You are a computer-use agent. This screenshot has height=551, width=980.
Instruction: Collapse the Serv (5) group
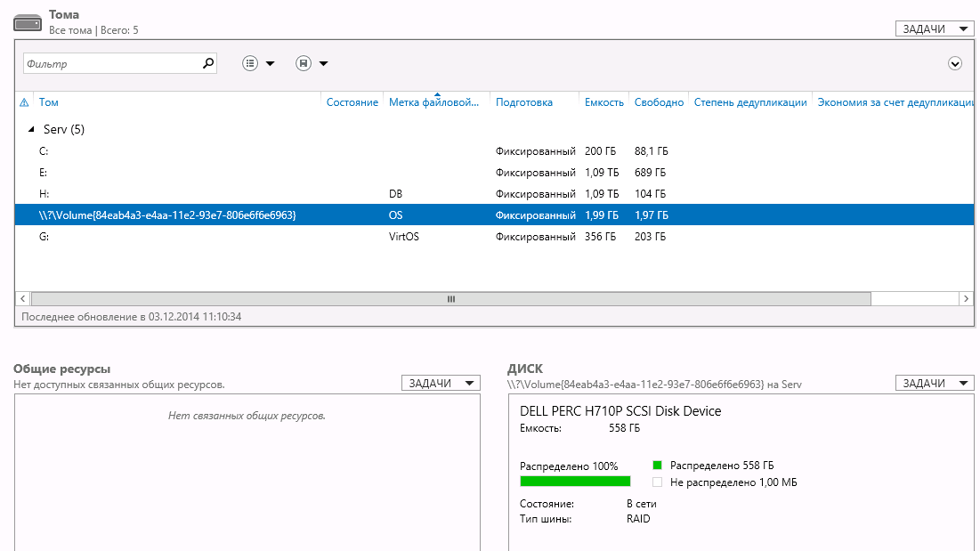click(31, 129)
